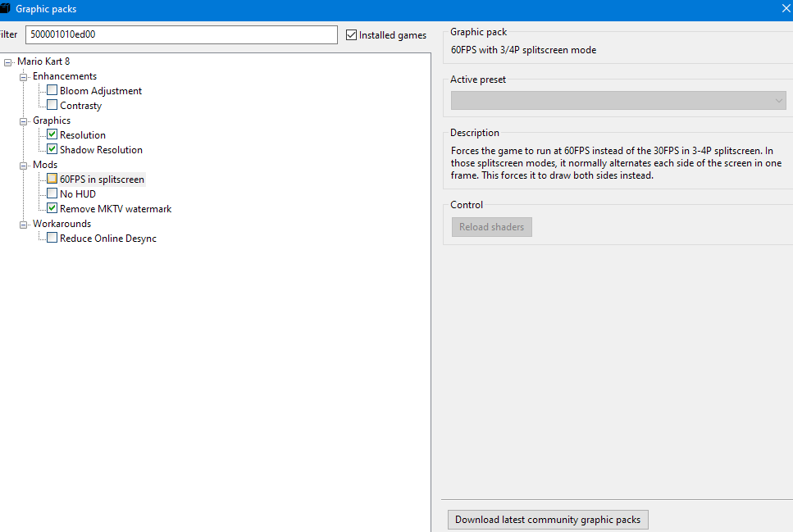793x532 pixels.
Task: Collapse the Enhancements group
Action: click(23, 77)
